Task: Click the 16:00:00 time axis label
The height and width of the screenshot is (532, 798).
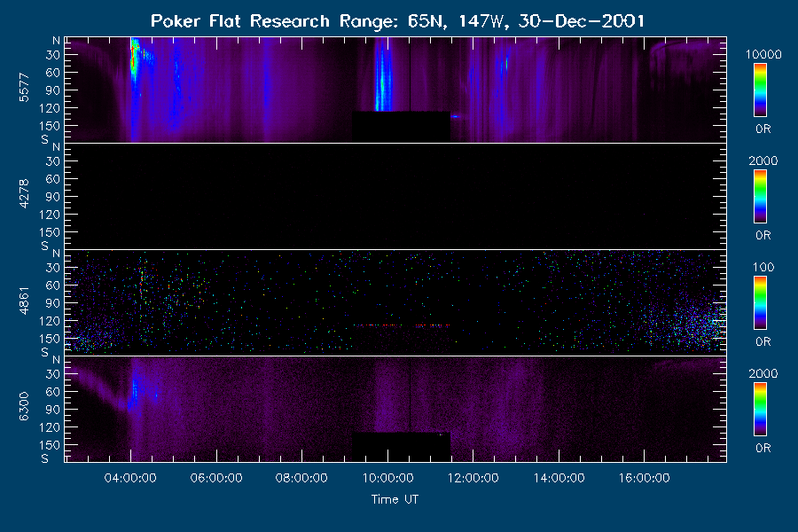Action: point(644,478)
